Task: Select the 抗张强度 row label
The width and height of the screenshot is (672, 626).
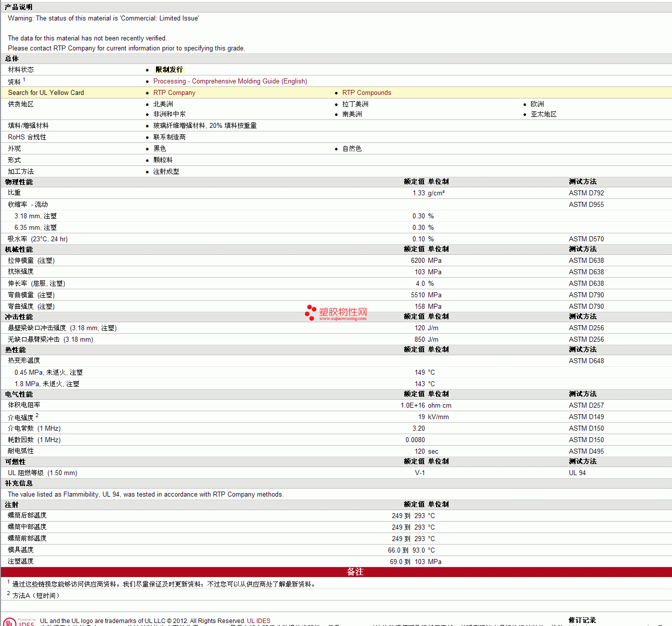Action: [20, 271]
